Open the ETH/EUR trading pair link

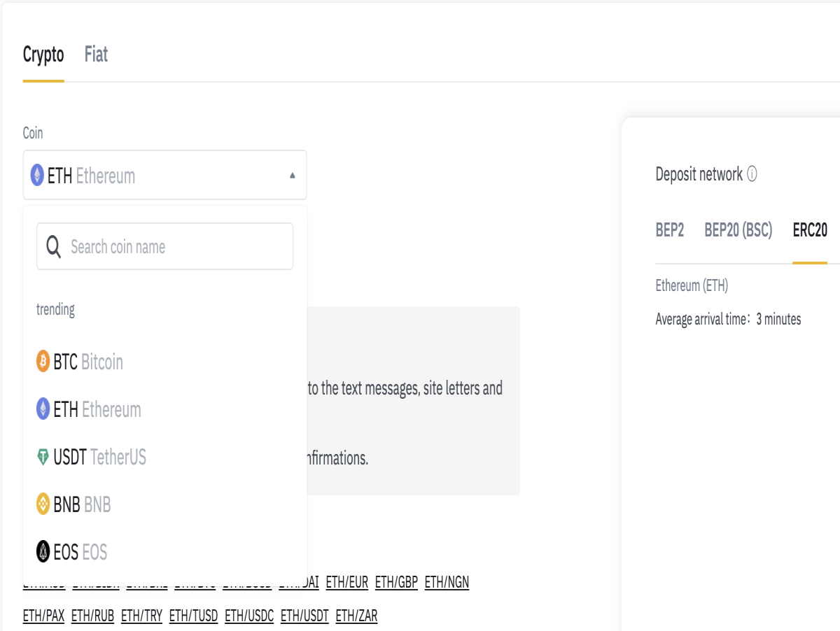347,582
